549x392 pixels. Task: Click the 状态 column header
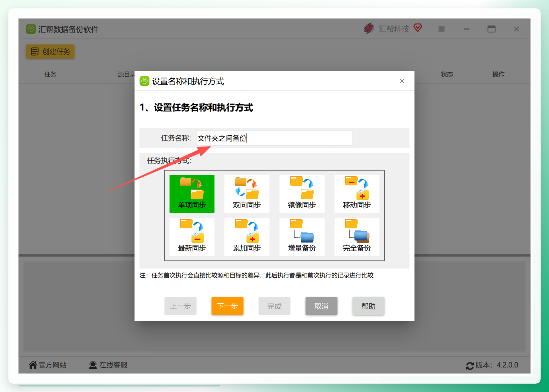[x=447, y=74]
